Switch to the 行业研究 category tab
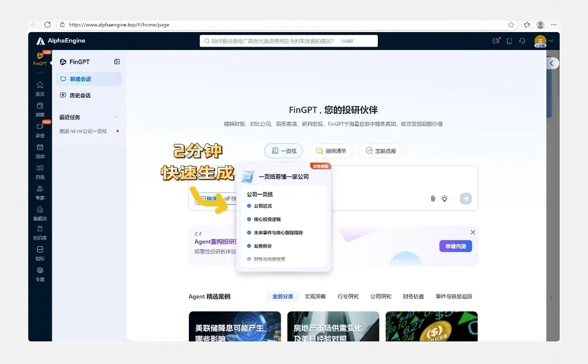Screen dimensions: 588x364 [348, 296]
